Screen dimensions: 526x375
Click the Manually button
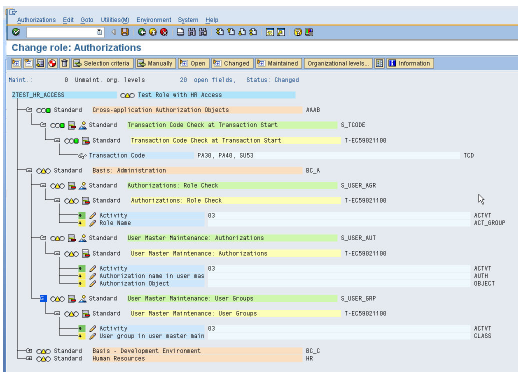155,63
